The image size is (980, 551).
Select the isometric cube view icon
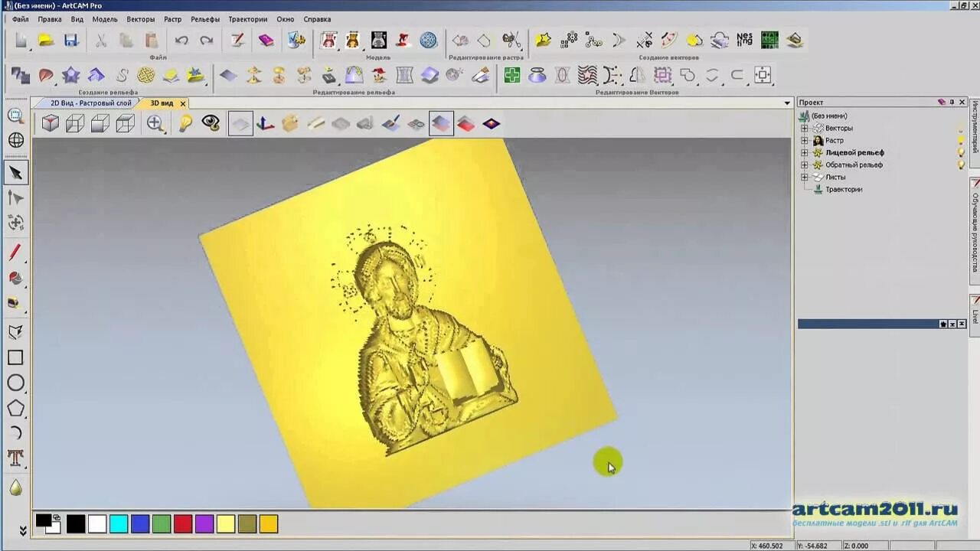pyautogui.click(x=50, y=123)
